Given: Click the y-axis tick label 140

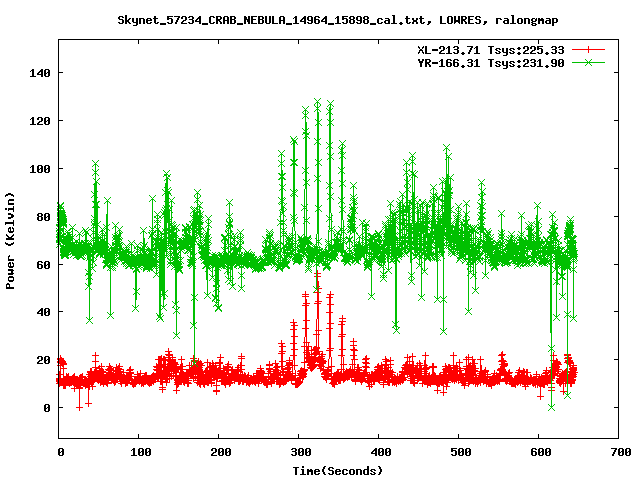Looking at the screenshot, I should [x=40, y=73].
